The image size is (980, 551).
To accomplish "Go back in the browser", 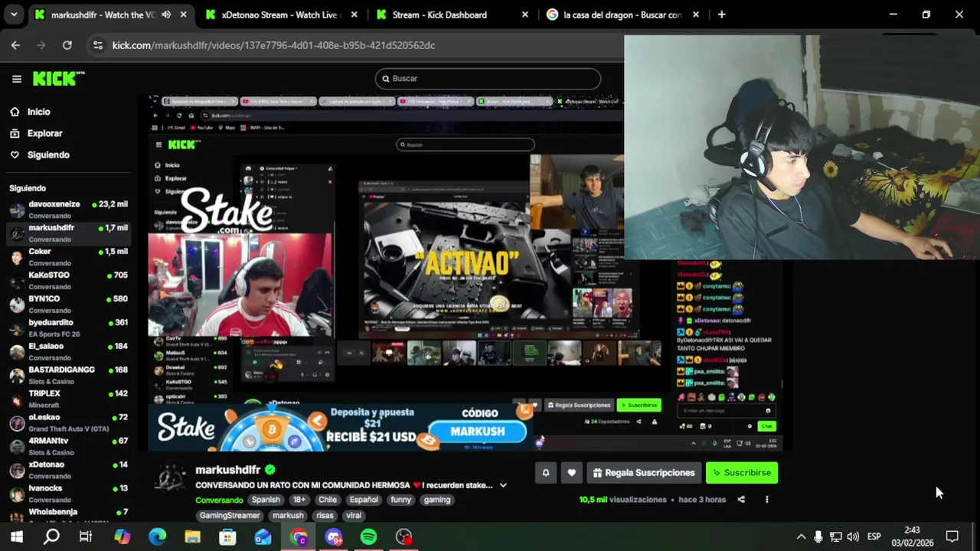I will [15, 45].
